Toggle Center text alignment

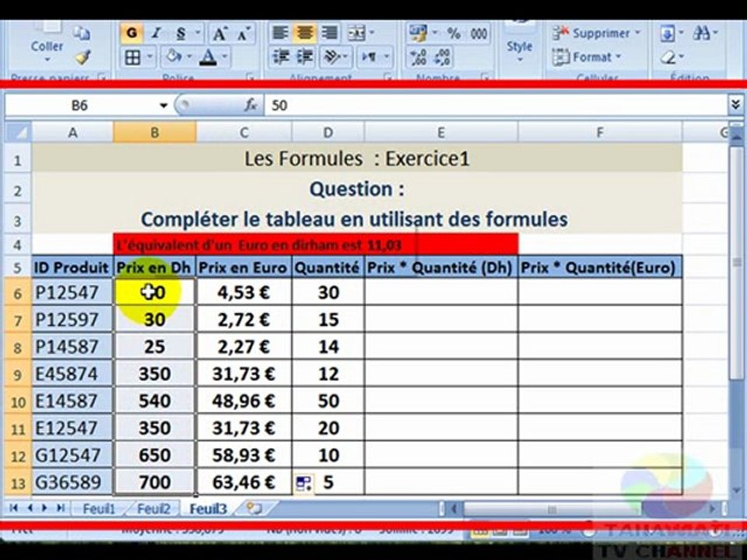[x=305, y=33]
